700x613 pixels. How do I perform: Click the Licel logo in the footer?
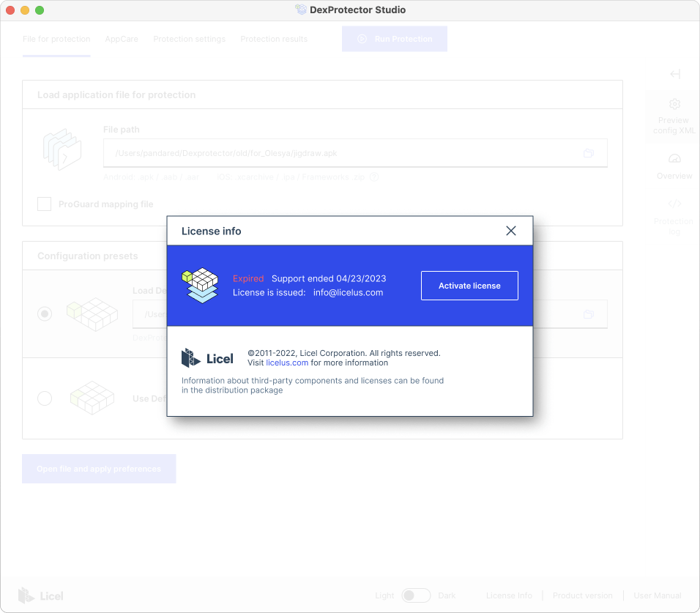[41, 595]
